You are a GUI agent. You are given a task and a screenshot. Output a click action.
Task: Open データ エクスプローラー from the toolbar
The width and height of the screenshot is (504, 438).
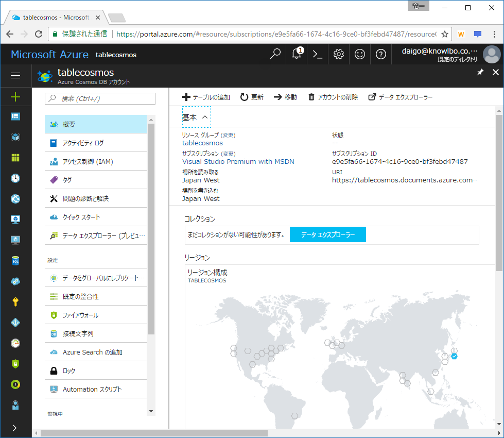401,97
